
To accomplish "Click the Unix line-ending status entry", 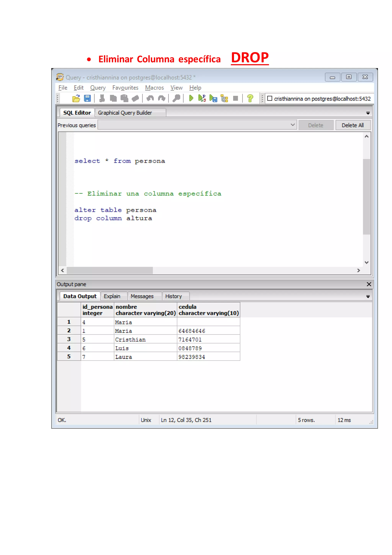I will [146, 420].
